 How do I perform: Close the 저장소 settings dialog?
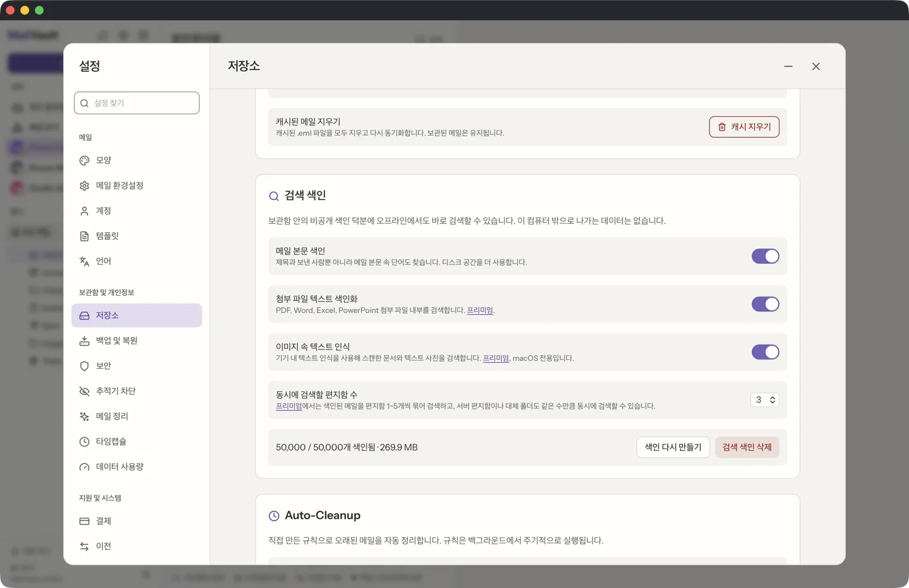(816, 66)
